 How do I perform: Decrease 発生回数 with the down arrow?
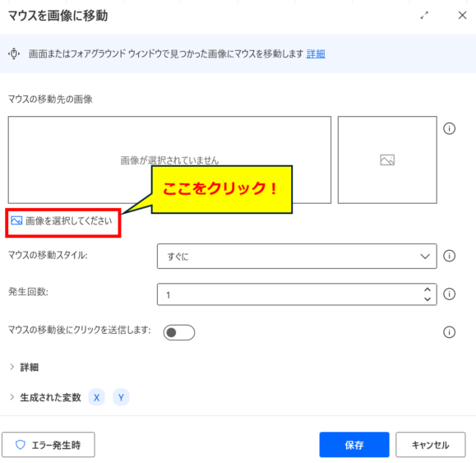[427, 299]
